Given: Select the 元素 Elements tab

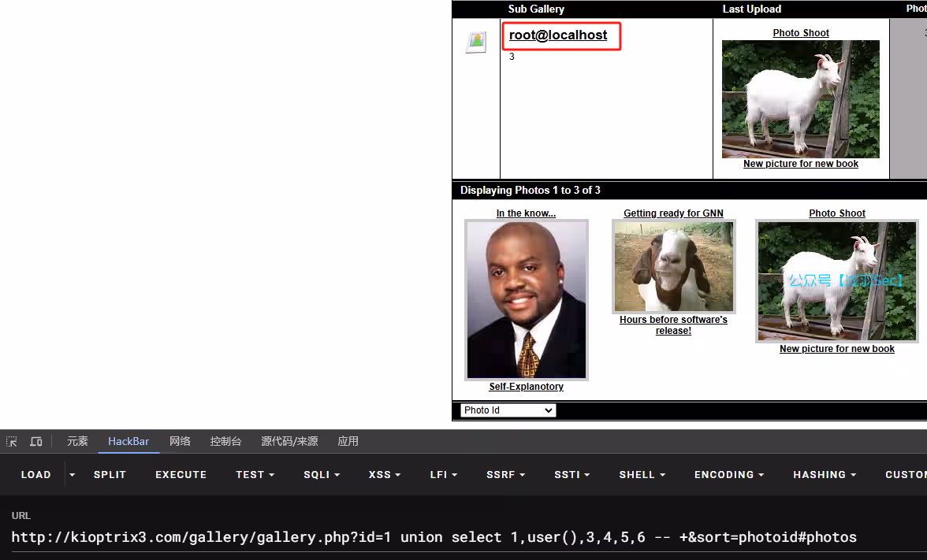Looking at the screenshot, I should 76,441.
